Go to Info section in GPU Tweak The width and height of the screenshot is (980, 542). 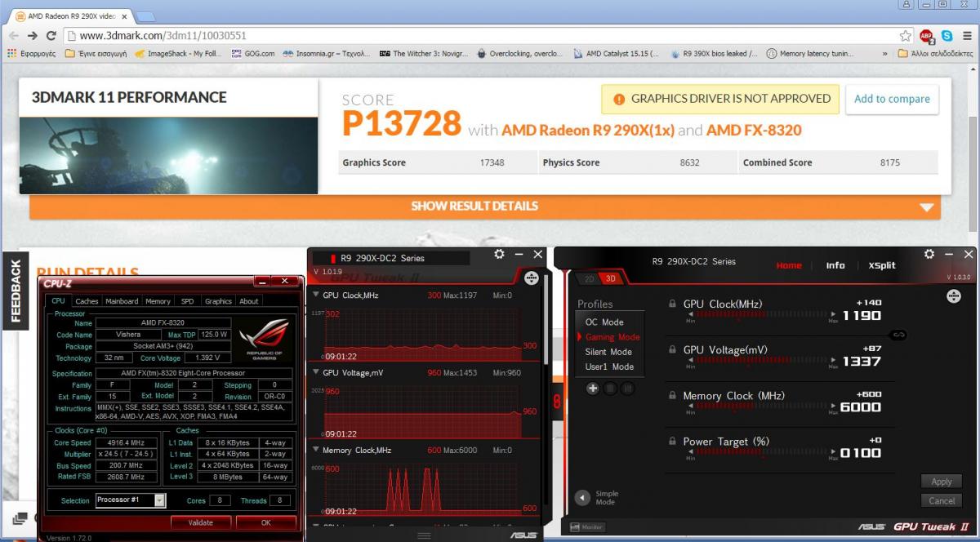(x=835, y=265)
